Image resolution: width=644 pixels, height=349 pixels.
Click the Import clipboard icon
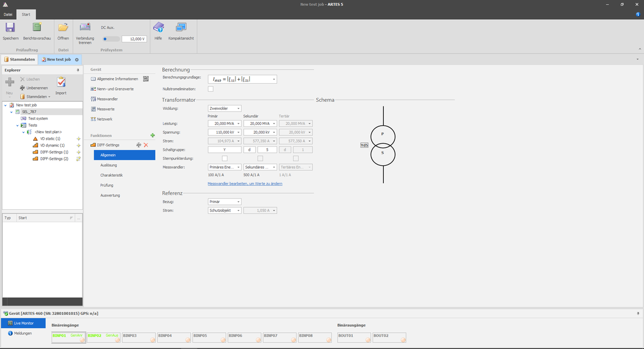point(61,82)
